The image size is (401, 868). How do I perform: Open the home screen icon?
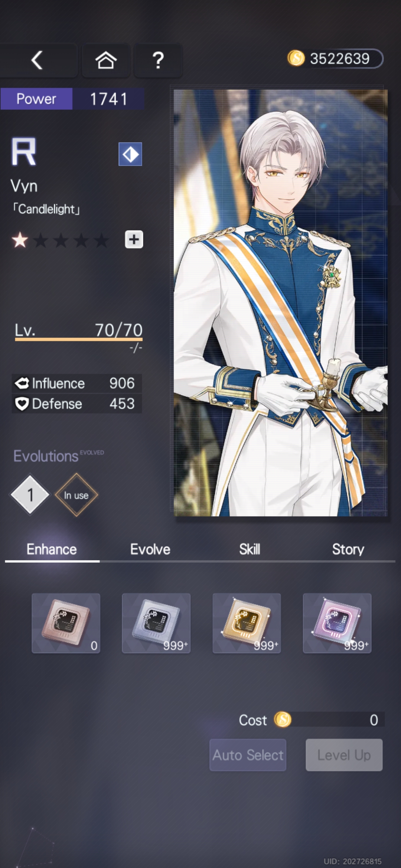point(106,60)
